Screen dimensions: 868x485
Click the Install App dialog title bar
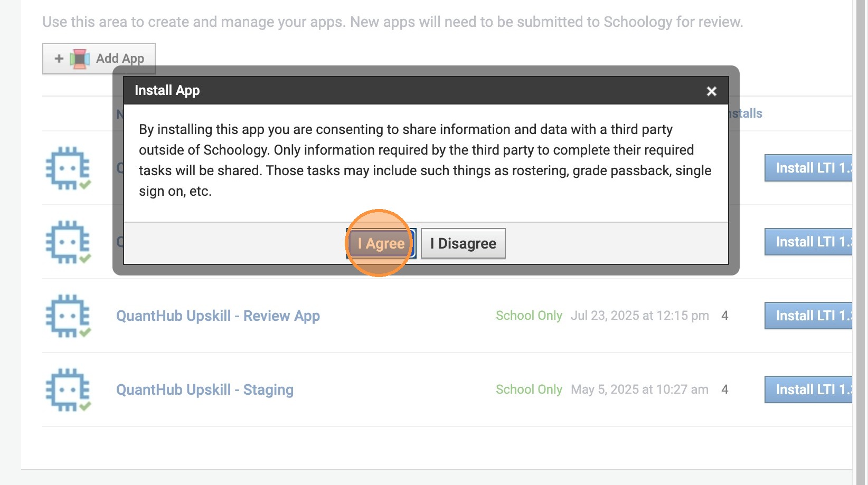point(412,91)
